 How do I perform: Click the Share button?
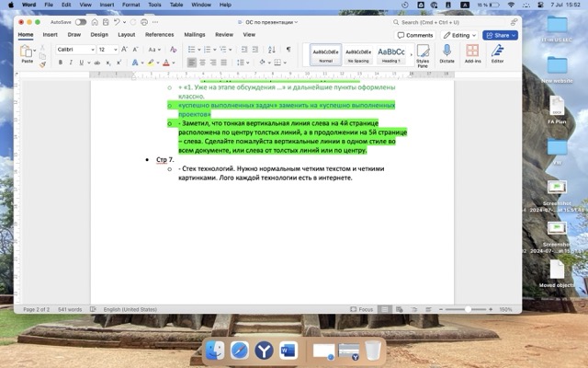pos(501,35)
